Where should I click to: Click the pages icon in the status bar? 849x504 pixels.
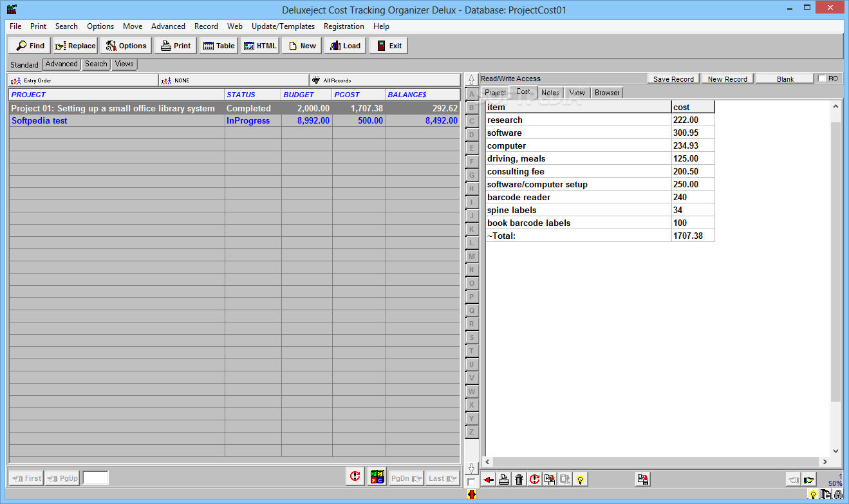825,495
